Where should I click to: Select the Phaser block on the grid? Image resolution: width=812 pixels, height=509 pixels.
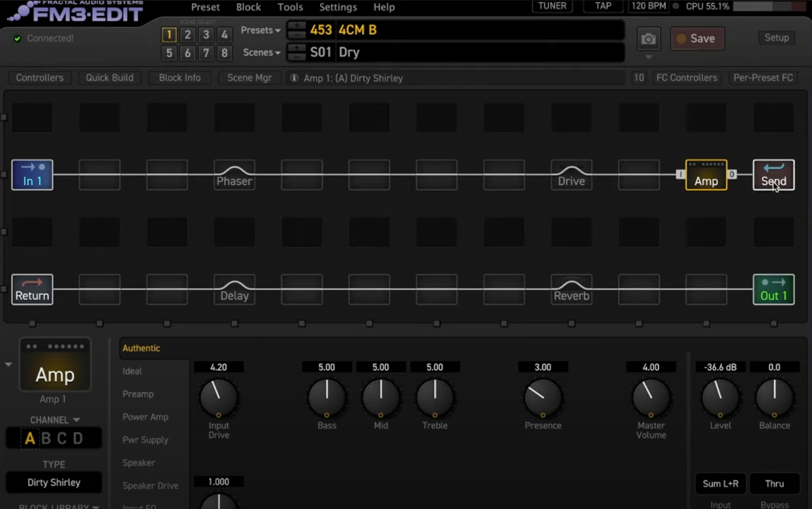pos(235,175)
